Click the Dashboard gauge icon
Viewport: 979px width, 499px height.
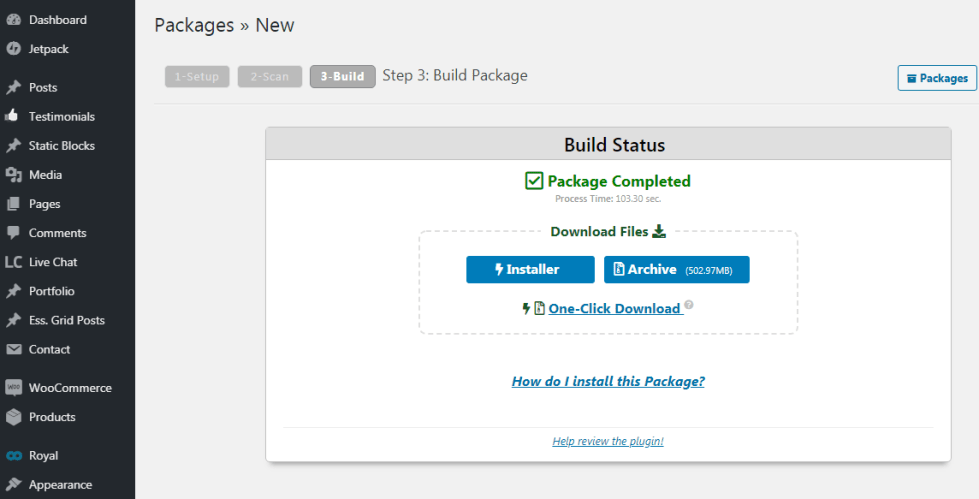(x=14, y=20)
